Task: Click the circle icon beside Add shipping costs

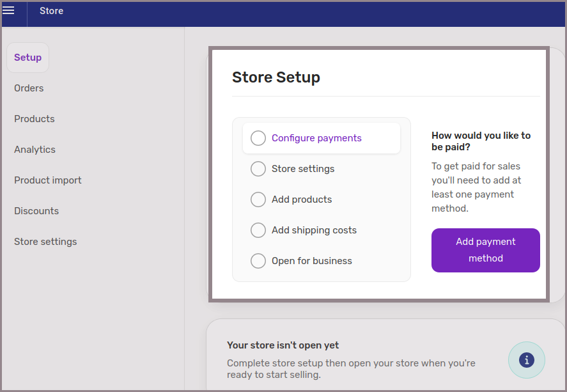Action: [x=258, y=230]
